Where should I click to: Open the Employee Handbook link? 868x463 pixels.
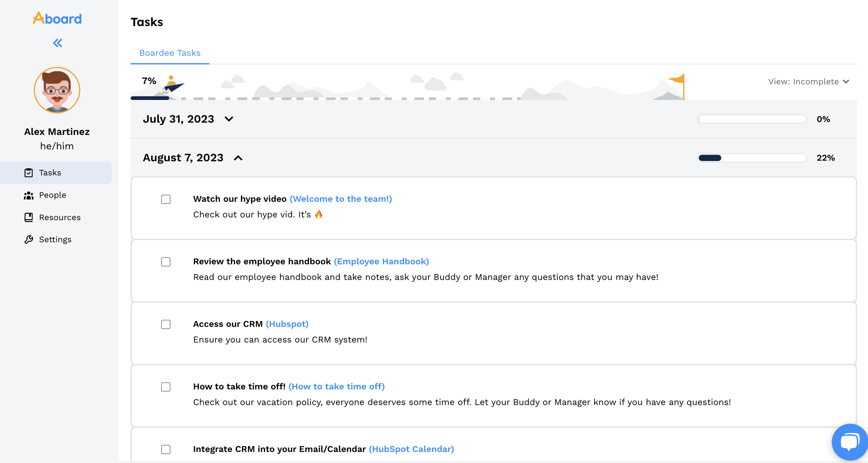pos(381,261)
